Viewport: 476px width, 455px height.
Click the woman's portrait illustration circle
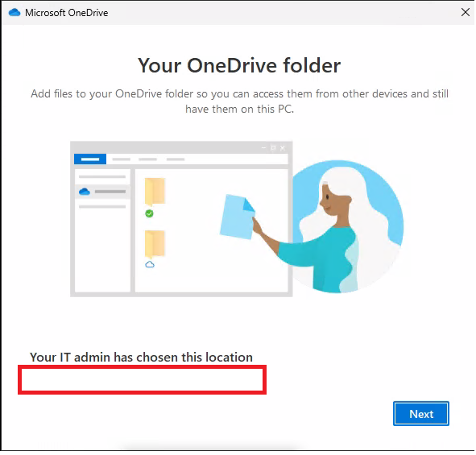(x=348, y=226)
